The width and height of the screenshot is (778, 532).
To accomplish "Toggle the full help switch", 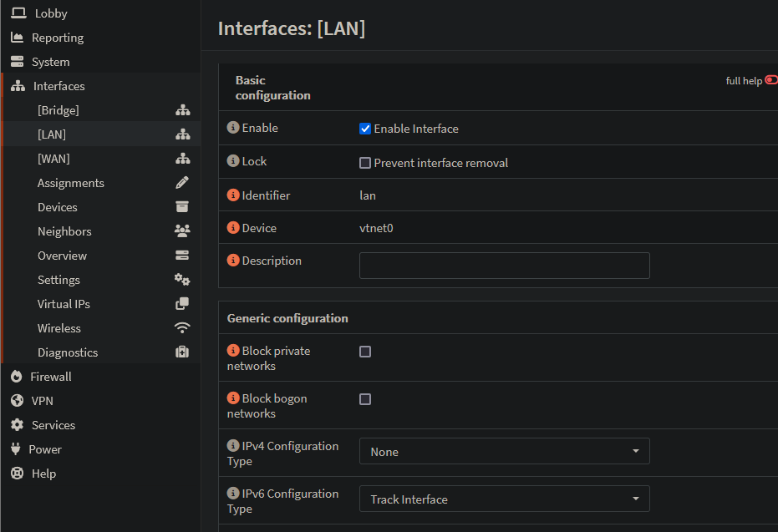I will coord(770,81).
